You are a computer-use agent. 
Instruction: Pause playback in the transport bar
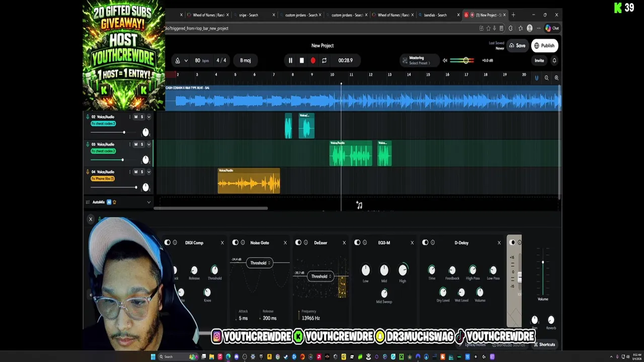point(290,60)
